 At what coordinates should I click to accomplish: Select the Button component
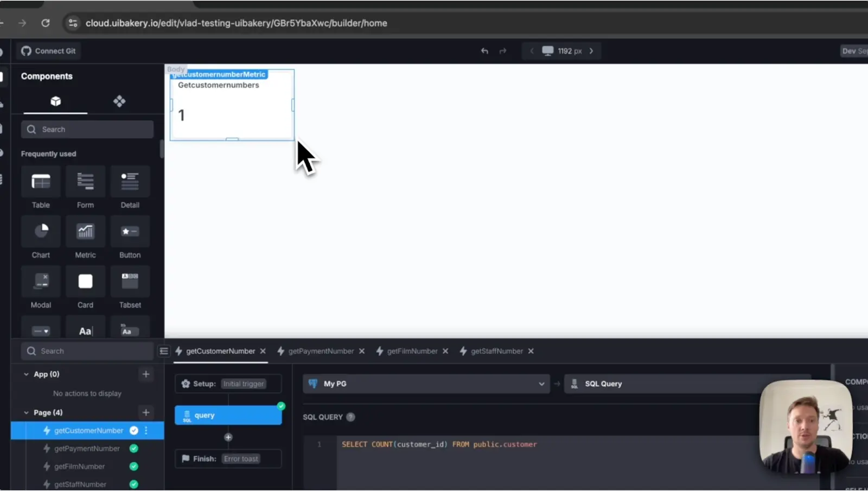(130, 238)
